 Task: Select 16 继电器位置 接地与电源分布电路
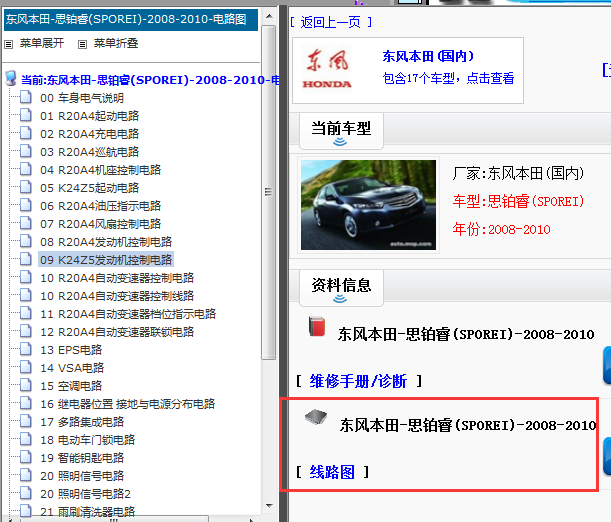(127, 404)
